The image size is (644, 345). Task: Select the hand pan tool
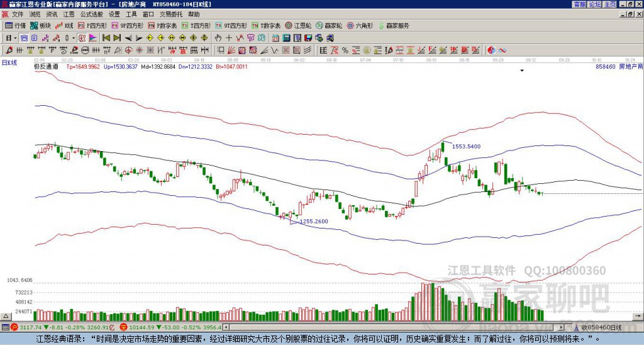(x=218, y=38)
